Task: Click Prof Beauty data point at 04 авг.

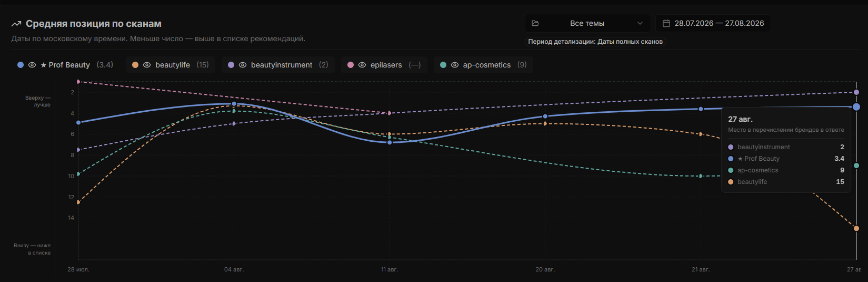Action: click(x=234, y=104)
